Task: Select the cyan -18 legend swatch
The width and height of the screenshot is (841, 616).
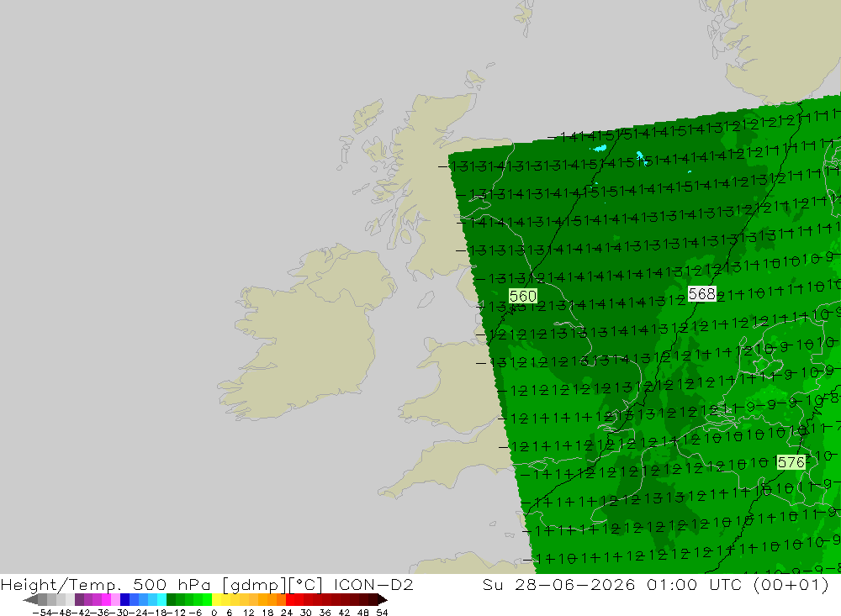Action: click(161, 599)
